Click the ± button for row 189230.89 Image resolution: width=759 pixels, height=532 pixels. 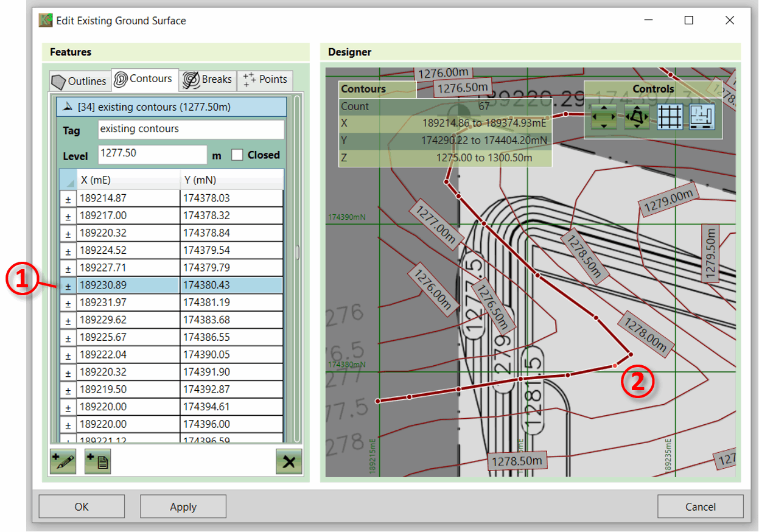[68, 285]
